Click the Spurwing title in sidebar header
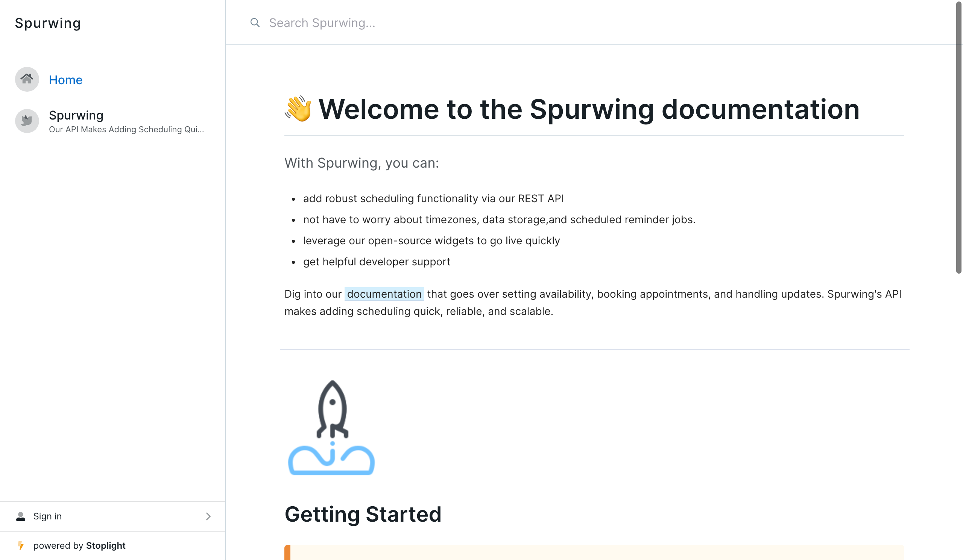The width and height of the screenshot is (963, 560). coord(48,23)
